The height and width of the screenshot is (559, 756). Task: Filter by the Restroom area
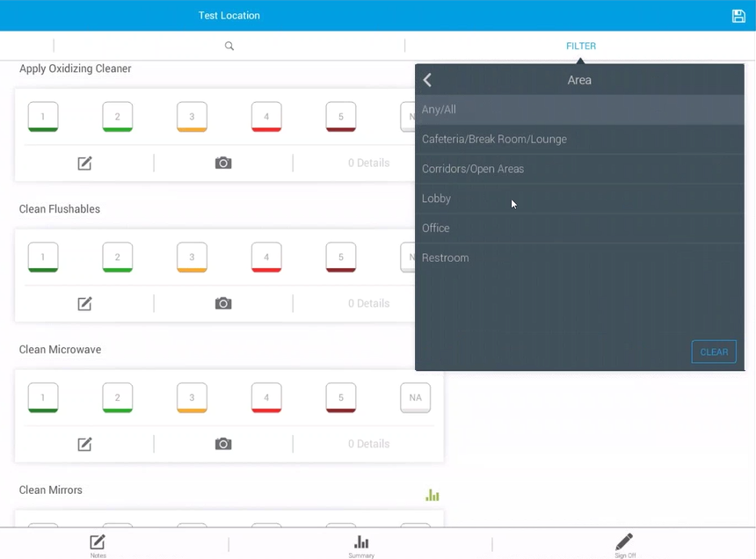(x=579, y=258)
